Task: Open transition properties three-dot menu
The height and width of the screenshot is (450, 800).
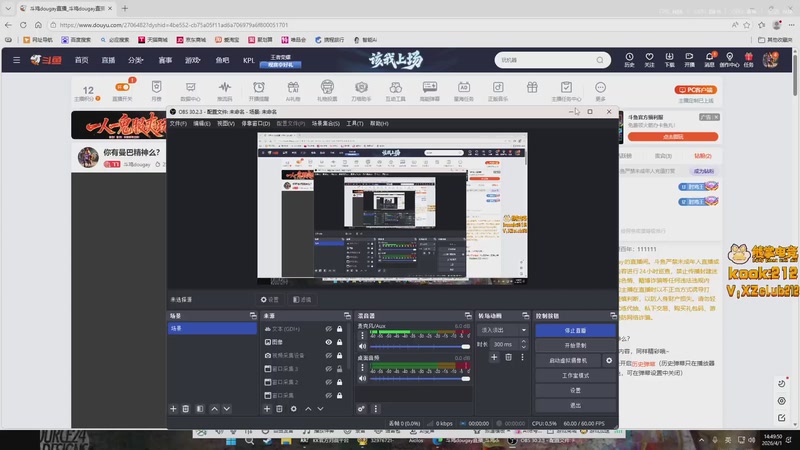Action: [522, 357]
